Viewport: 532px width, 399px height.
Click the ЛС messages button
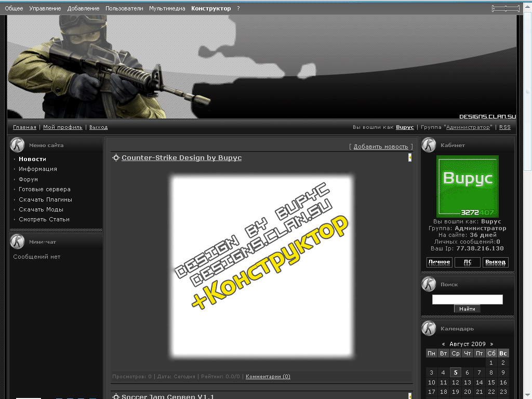pos(468,262)
